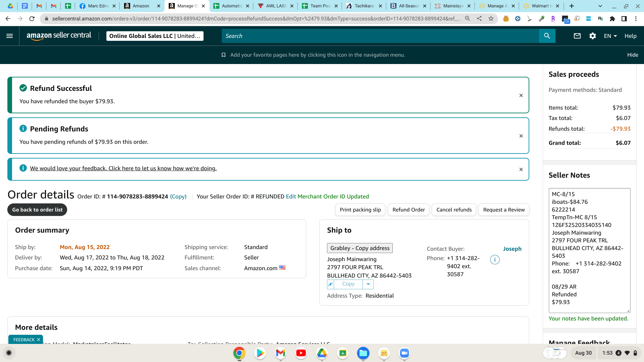Dismiss the Pending Refunds alert
The width and height of the screenshot is (644, 362).
click(x=521, y=136)
